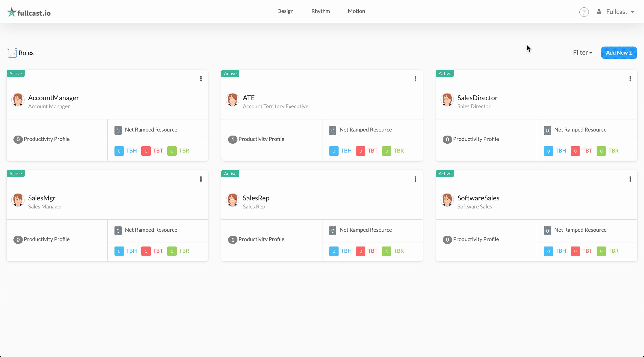Open ATE Productivity Profile link
Image resolution: width=644 pixels, height=357 pixels.
click(261, 139)
